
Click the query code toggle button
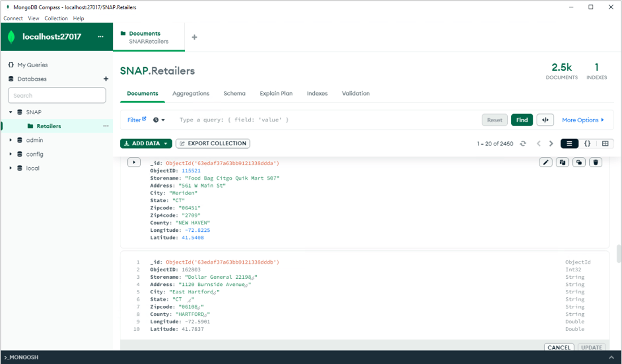coord(545,120)
